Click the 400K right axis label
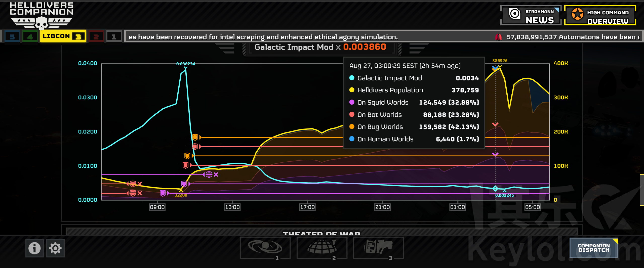 (x=561, y=63)
